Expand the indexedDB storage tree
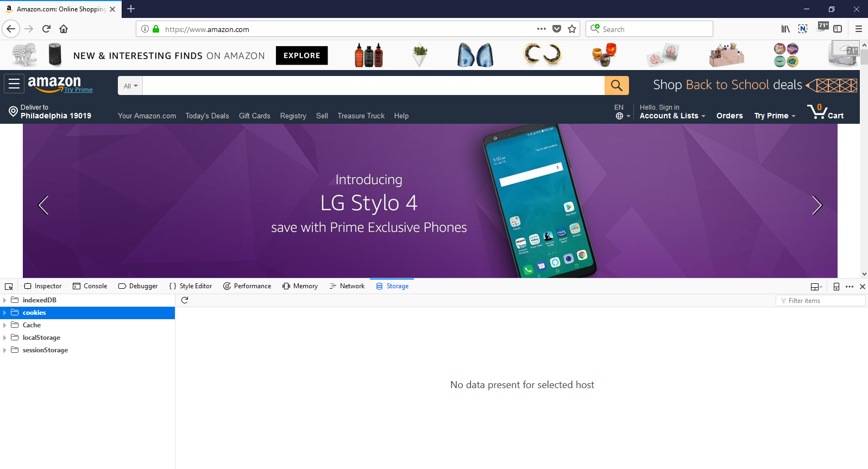This screenshot has height=469, width=868. click(4, 300)
